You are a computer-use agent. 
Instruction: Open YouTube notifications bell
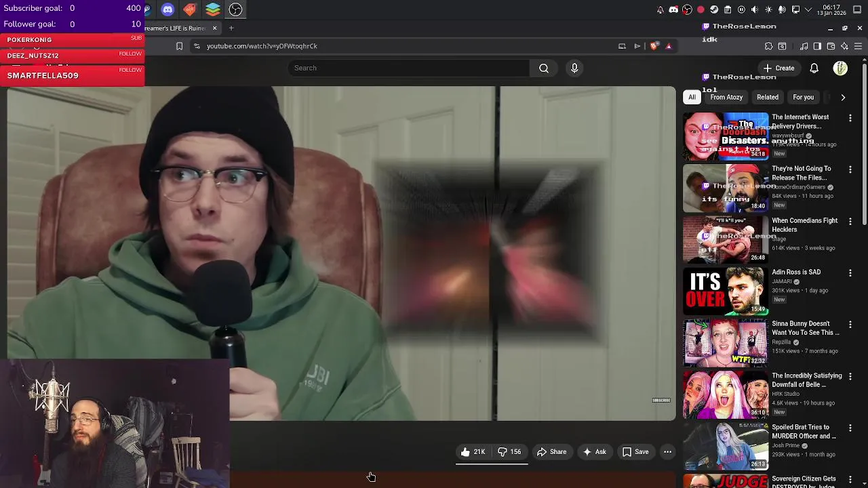[x=814, y=68]
